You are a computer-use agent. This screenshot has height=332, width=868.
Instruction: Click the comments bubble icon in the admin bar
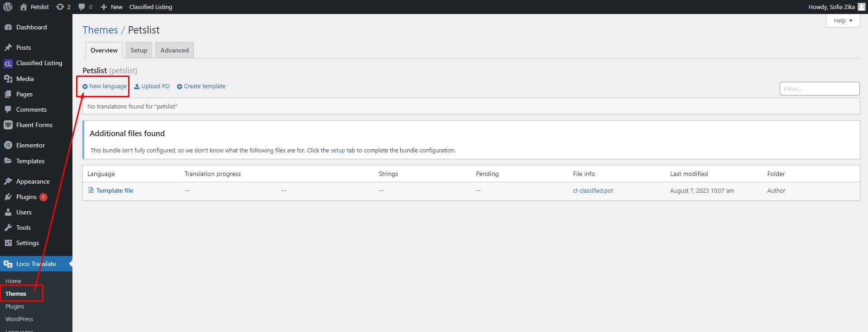coord(82,7)
